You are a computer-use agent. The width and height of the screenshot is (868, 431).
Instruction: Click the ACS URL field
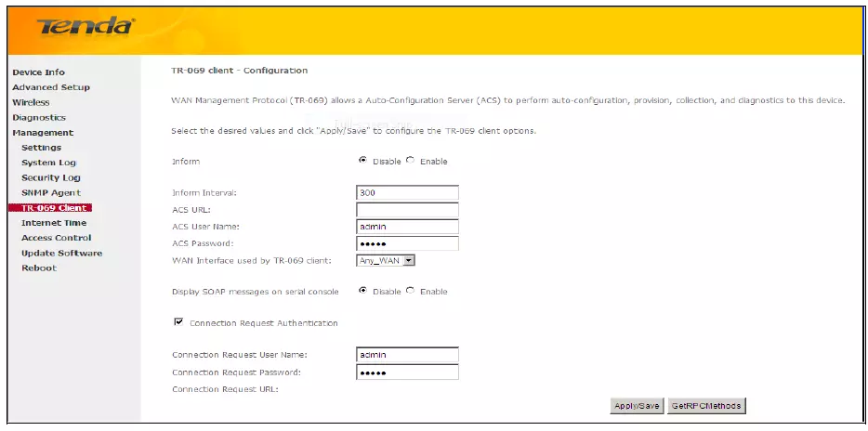[407, 210]
